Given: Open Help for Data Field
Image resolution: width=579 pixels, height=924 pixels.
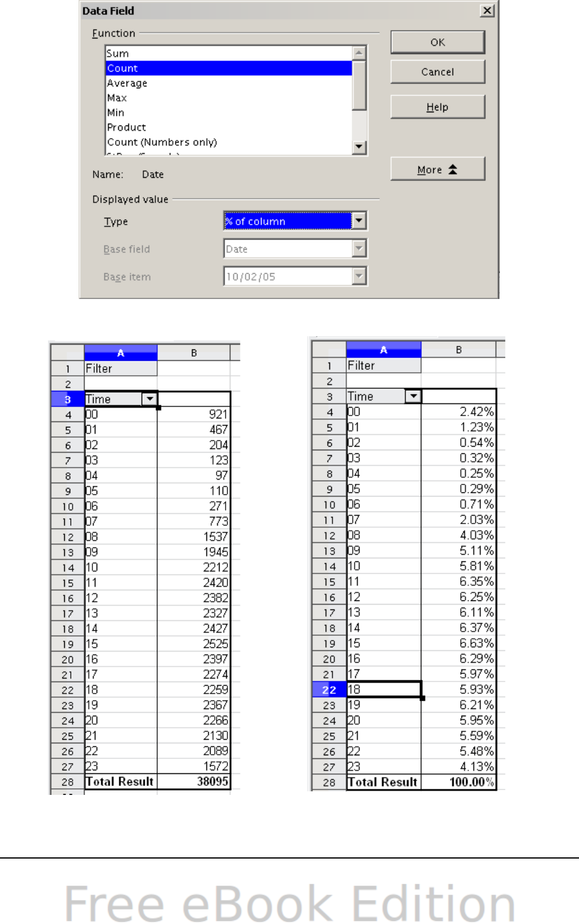Looking at the screenshot, I should point(437,107).
